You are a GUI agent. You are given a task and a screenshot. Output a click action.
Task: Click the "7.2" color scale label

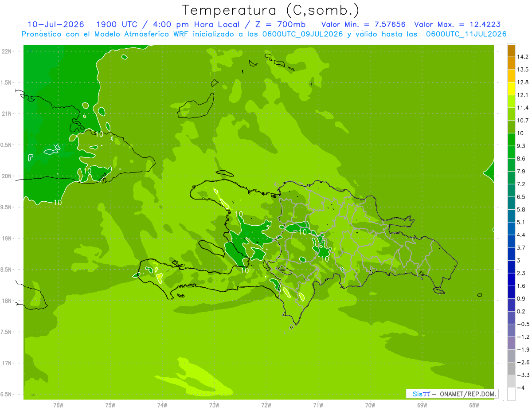[521, 184]
